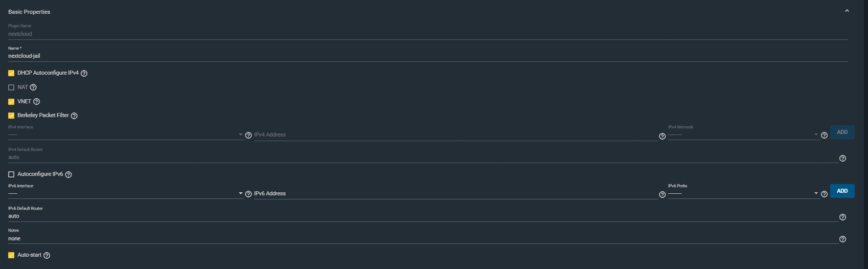Open the IPv6 Interface dropdown

pos(126,193)
